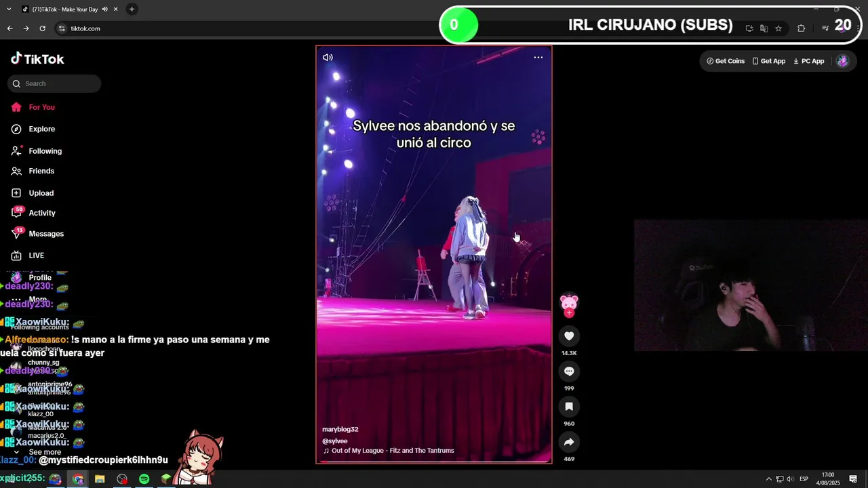
Task: Open the OBS icon in the taskbar
Action: (x=122, y=479)
